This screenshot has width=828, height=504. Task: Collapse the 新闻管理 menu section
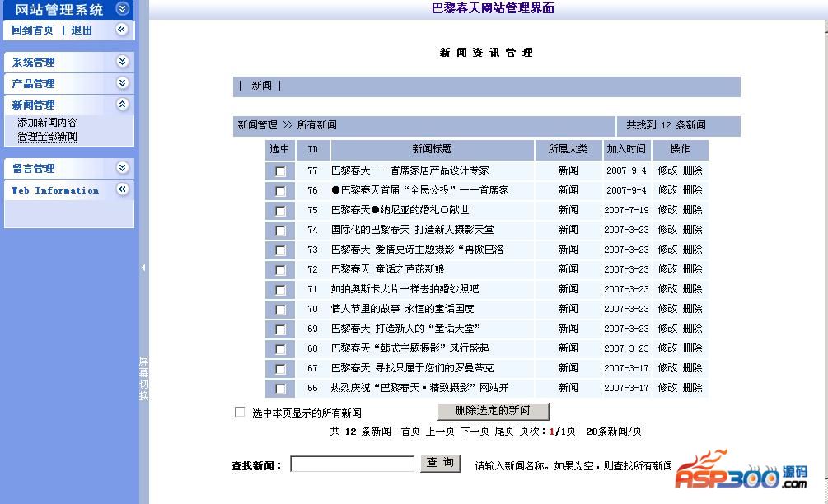[122, 104]
